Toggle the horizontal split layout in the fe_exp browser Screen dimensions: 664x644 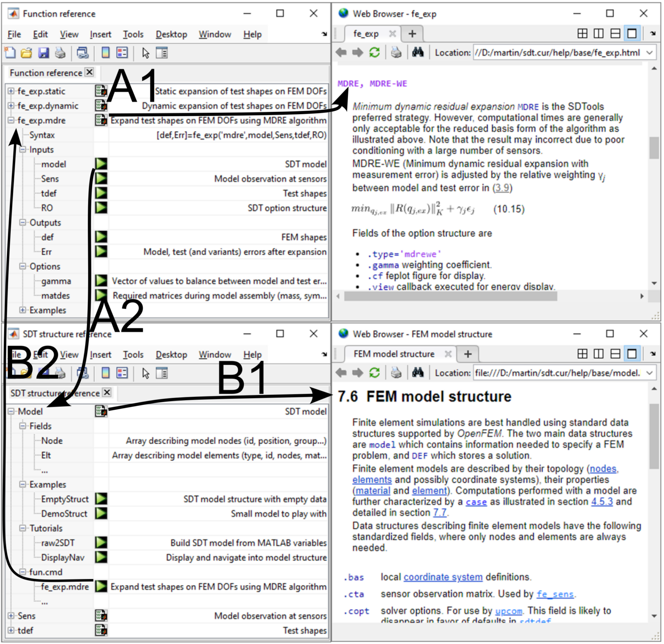pyautogui.click(x=615, y=33)
